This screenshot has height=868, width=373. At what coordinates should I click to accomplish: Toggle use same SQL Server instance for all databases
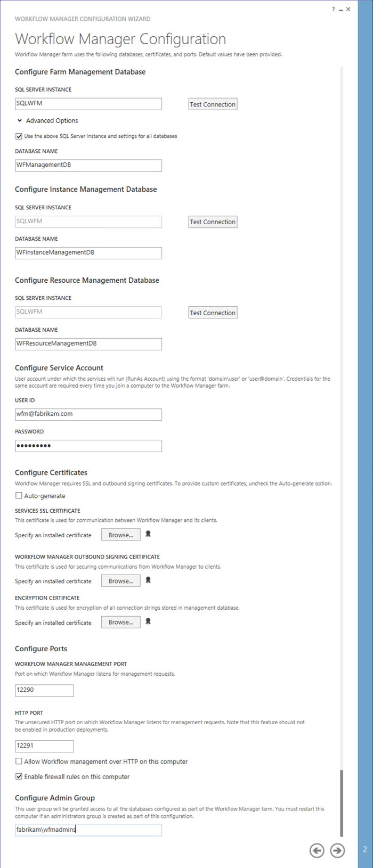click(19, 136)
